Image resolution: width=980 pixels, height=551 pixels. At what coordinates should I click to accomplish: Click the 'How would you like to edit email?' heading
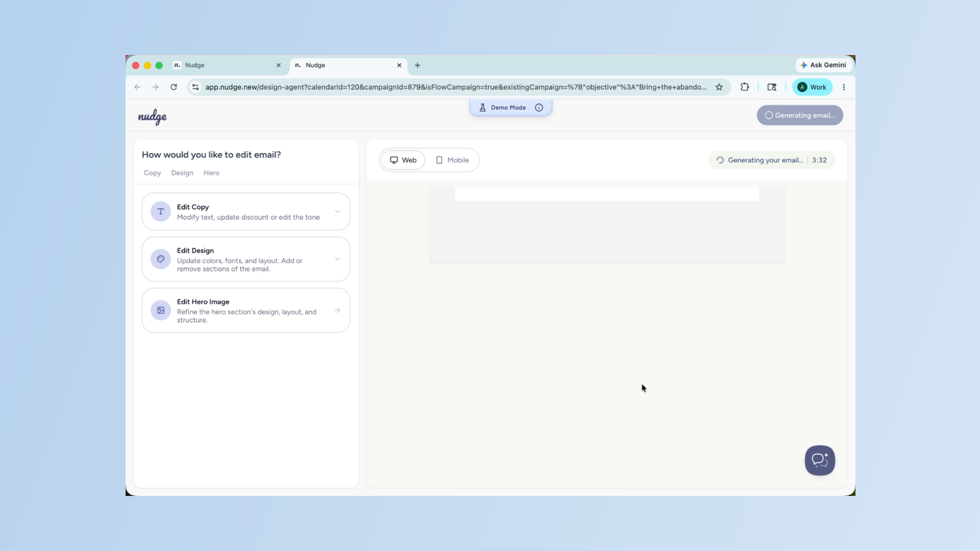[x=211, y=155]
